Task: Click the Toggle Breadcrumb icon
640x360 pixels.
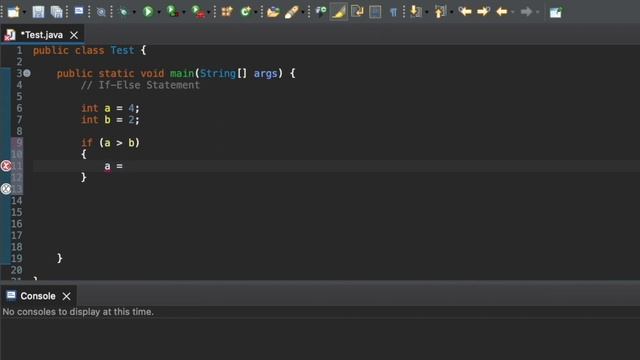Action: [321, 11]
